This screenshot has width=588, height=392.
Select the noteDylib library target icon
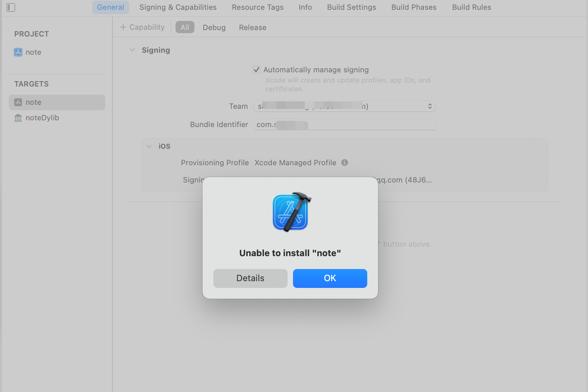18,118
